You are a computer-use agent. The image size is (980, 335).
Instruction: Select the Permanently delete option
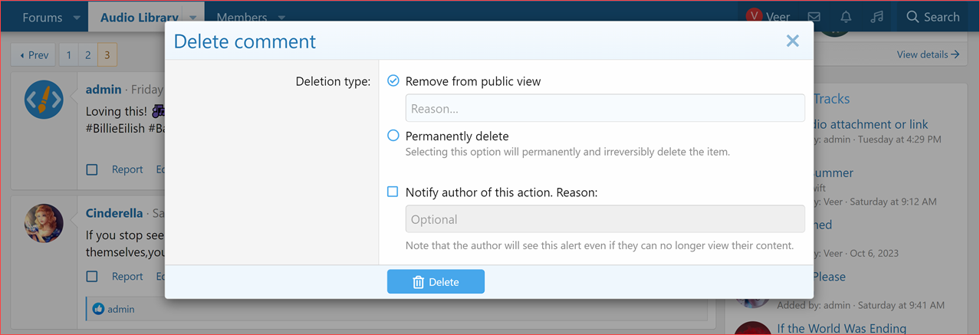[393, 136]
